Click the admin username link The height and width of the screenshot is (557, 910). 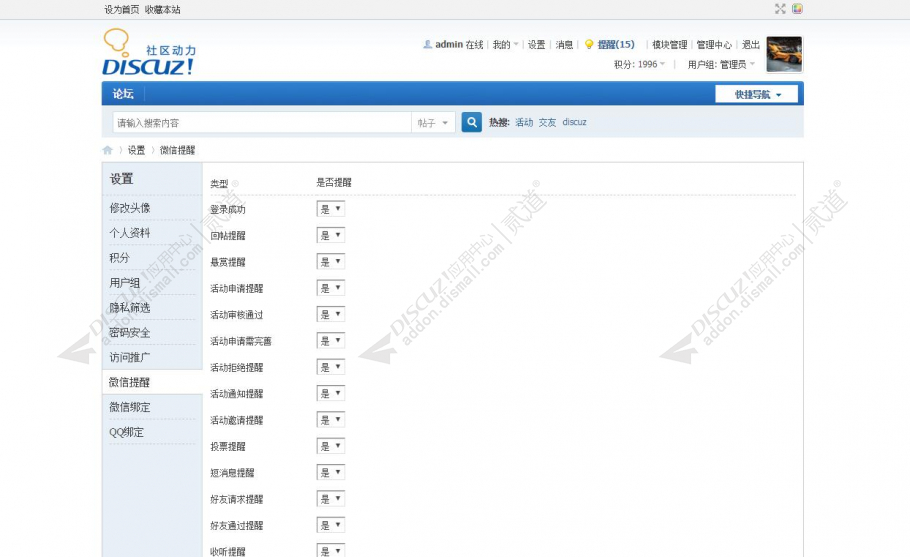coord(449,45)
